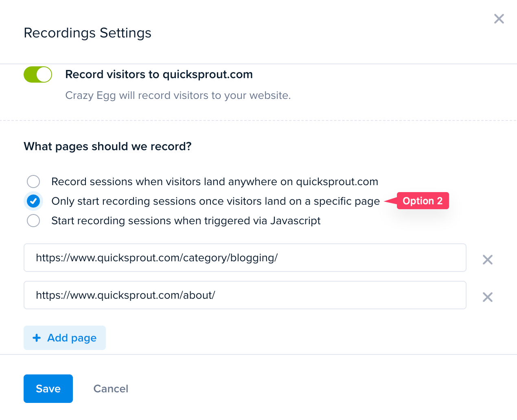Screen dimensions: 517x420
Task: Select Only start recording on a specific page
Action: pos(33,201)
